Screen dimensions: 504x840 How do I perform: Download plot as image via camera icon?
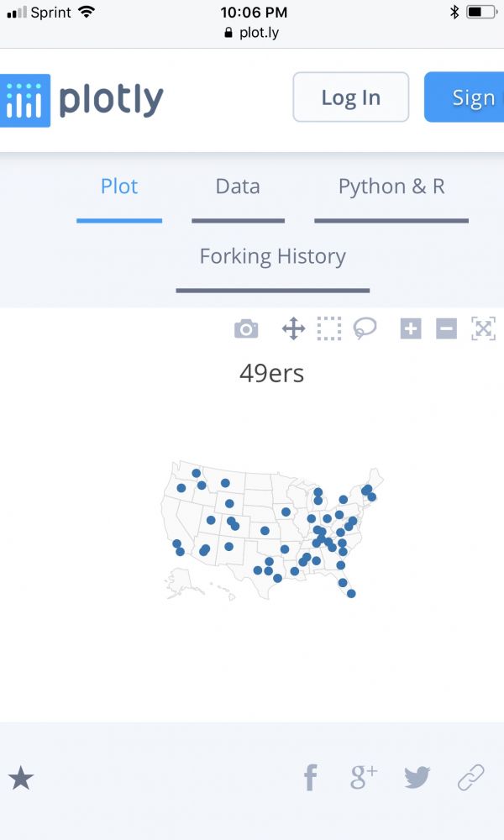[246, 329]
